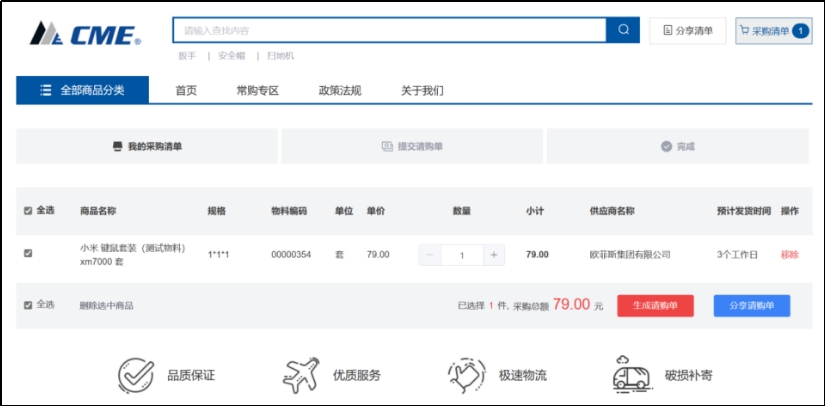Click the red 生成请购单 button

point(655,305)
